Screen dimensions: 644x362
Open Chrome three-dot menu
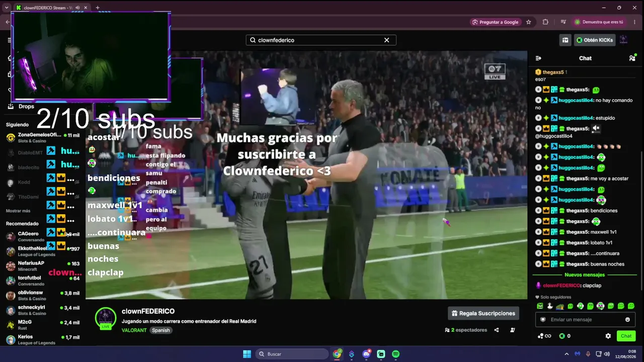click(x=635, y=22)
